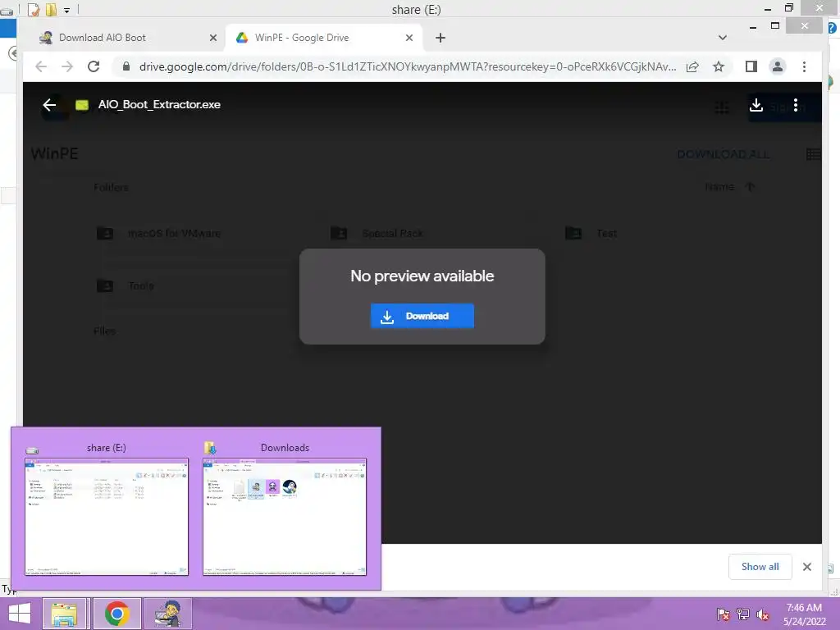
Task: Open a new Chrome tab
Action: pyautogui.click(x=441, y=38)
